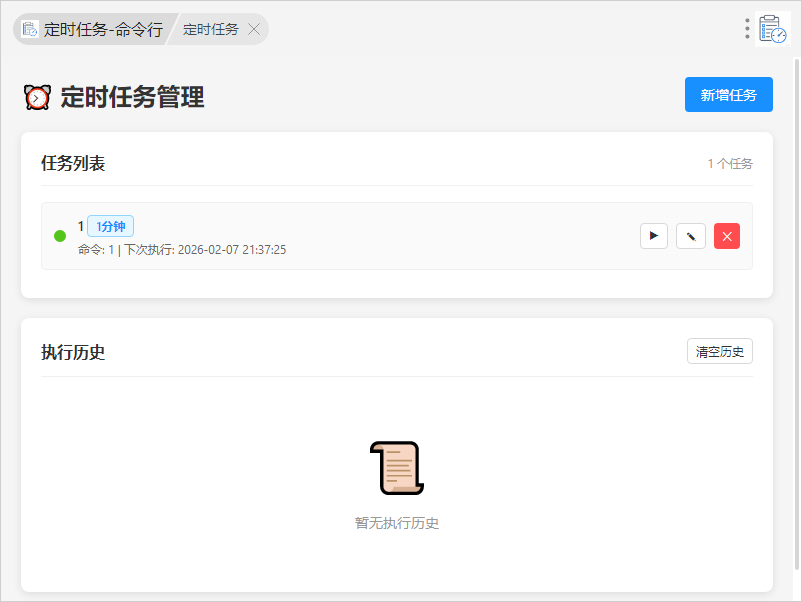This screenshot has width=802, height=602.
Task: Click the 执行历史 heading
Action: click(x=73, y=352)
